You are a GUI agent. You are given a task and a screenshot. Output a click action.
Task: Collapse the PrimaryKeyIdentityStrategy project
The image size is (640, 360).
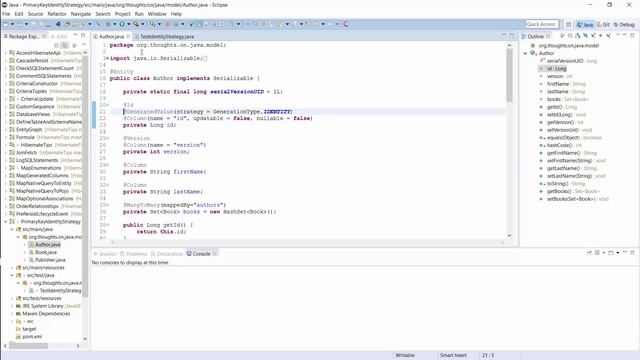coord(6,222)
